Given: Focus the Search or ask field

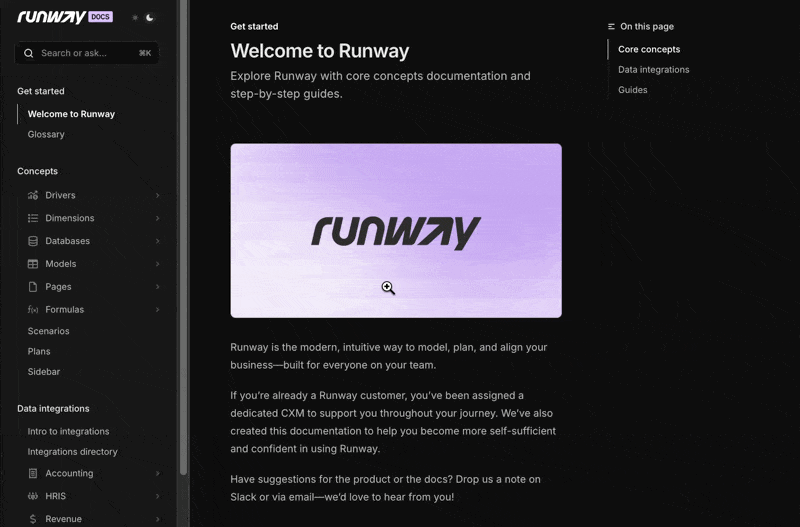Looking at the screenshot, I should (x=87, y=53).
